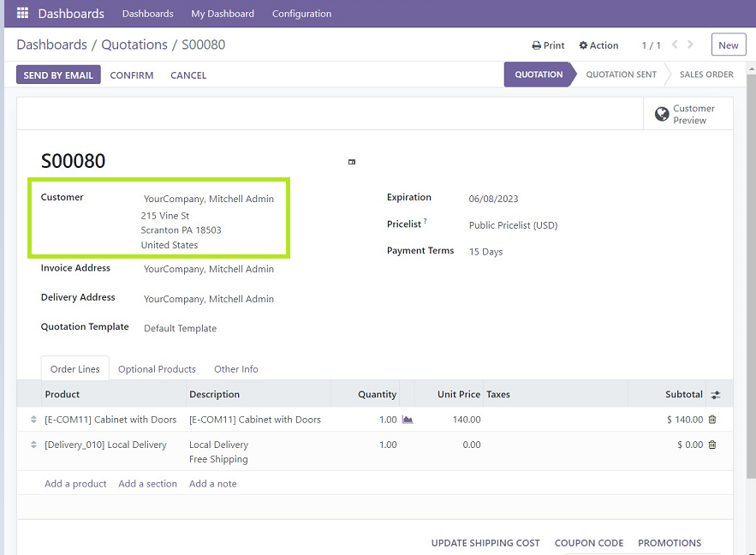This screenshot has width=756, height=555.
Task: Open My Dashboard menu
Action: click(x=223, y=14)
